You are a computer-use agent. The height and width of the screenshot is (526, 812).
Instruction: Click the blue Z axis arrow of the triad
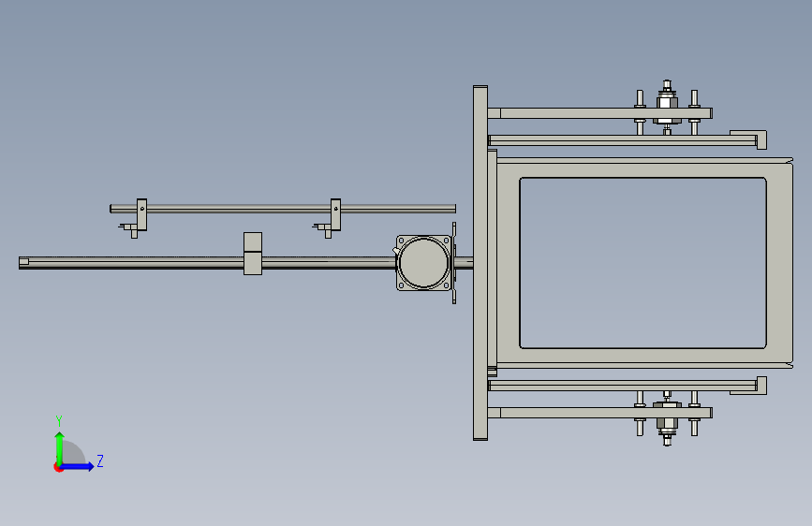78,466
